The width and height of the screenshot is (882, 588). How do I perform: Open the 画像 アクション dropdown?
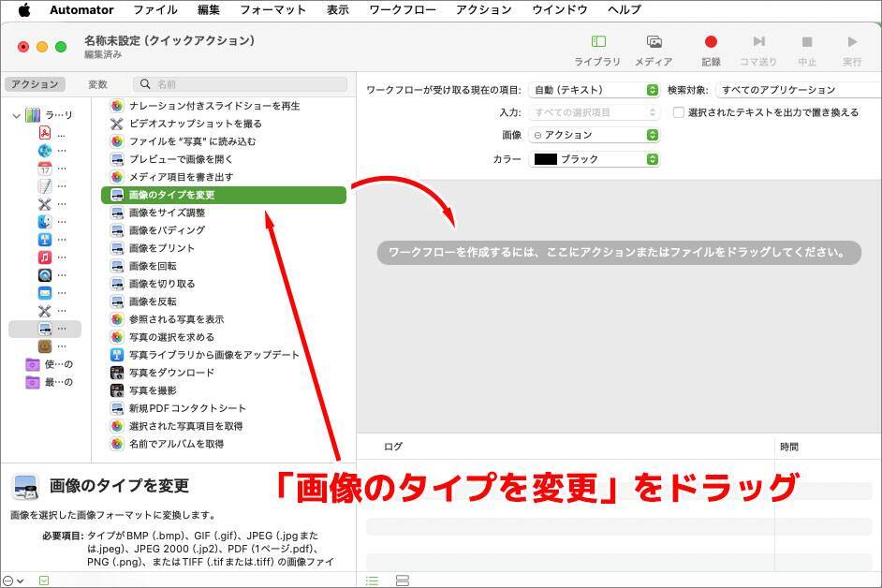(x=595, y=135)
